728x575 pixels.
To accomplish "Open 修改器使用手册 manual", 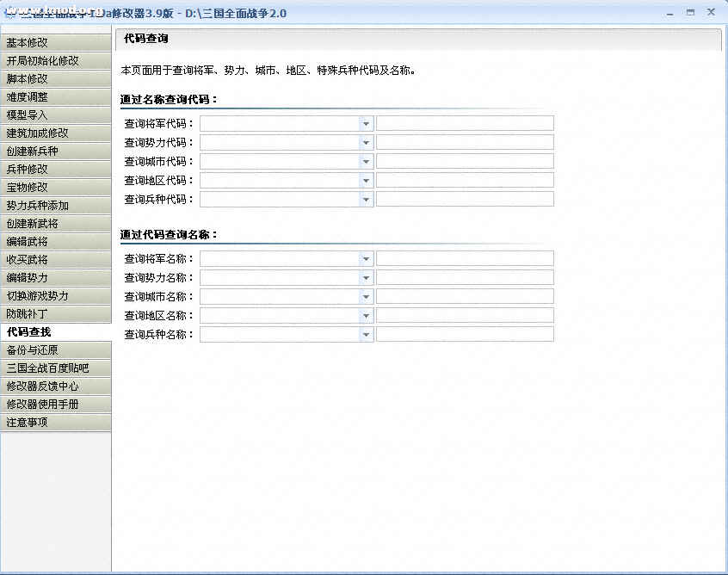I will [55, 404].
